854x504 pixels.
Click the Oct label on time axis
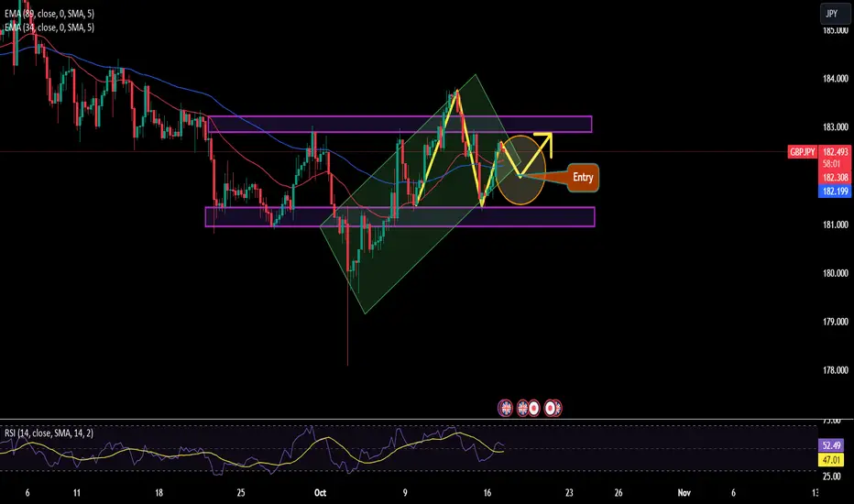[321, 493]
